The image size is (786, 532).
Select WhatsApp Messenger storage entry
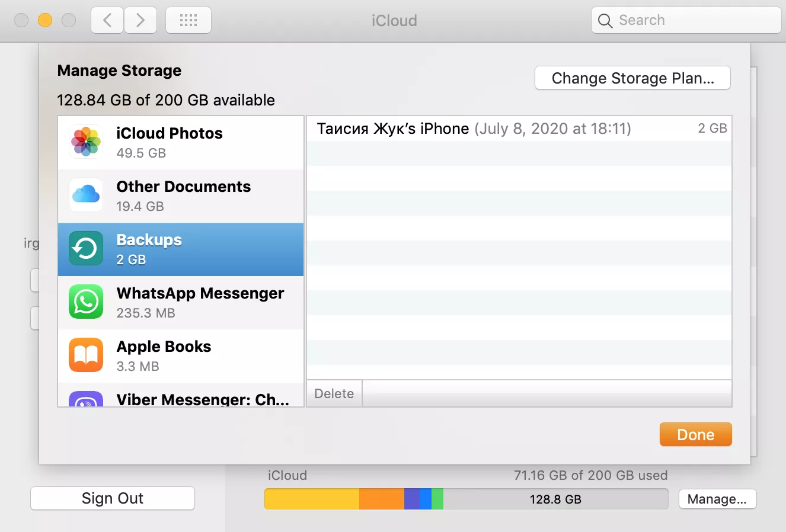point(181,303)
